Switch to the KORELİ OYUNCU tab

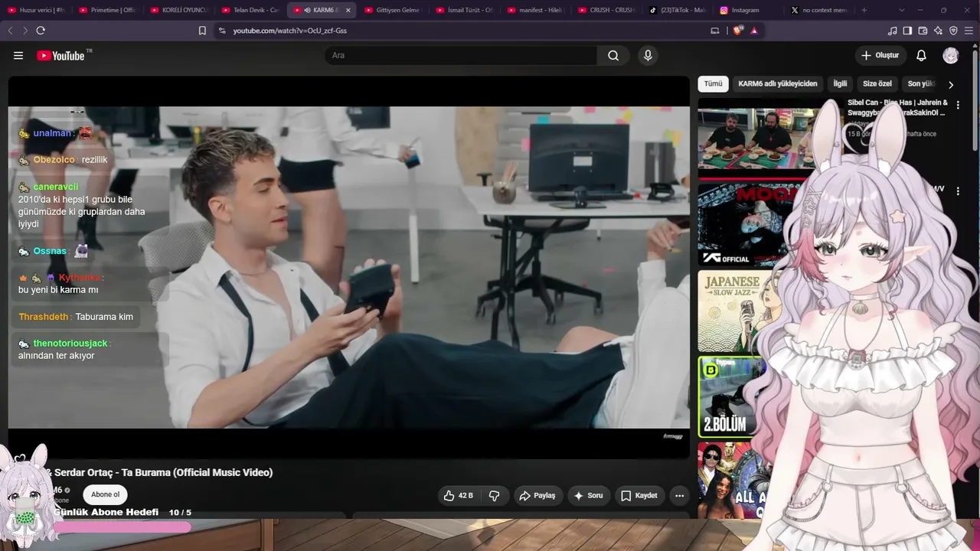click(x=180, y=10)
